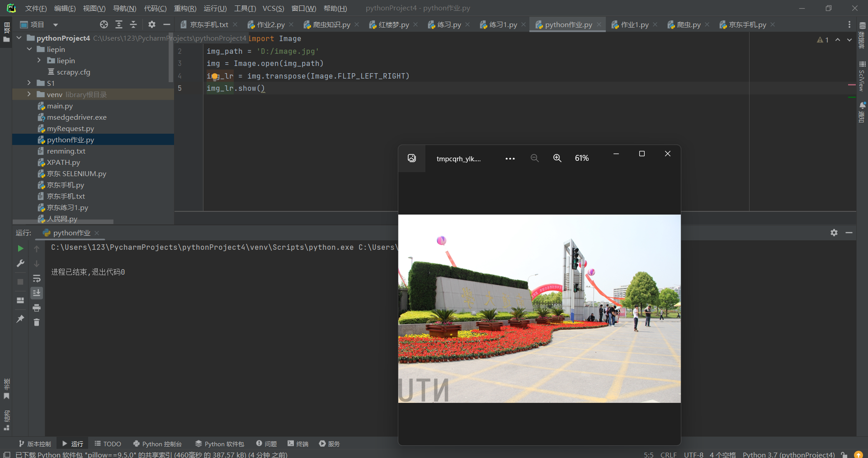Open project panel settings gear

[152, 25]
